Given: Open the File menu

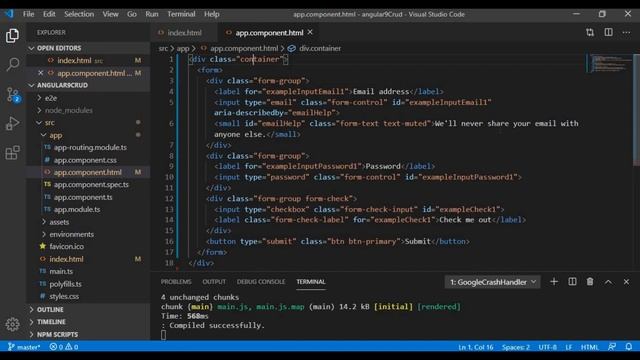Looking at the screenshot, I should [x=29, y=14].
